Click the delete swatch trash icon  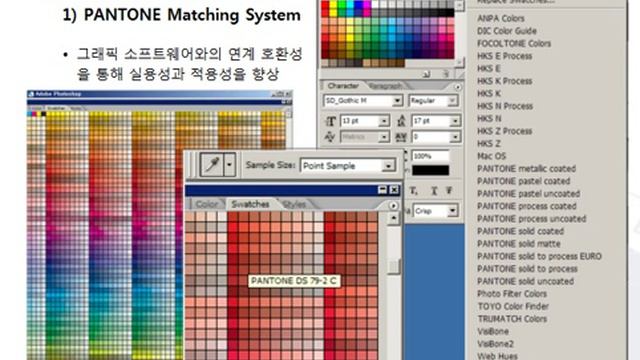pos(446,74)
